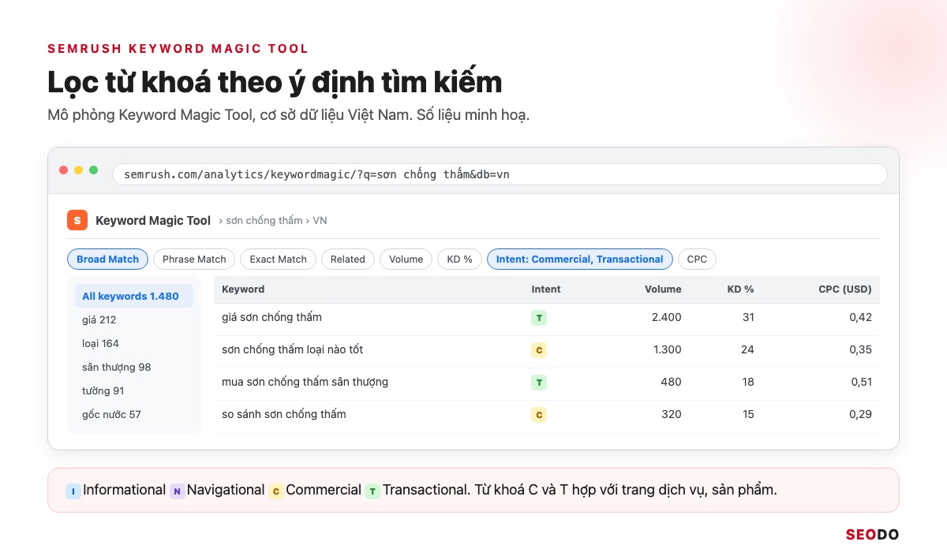
Task: Sort by the Keyword column header
Action: point(243,289)
